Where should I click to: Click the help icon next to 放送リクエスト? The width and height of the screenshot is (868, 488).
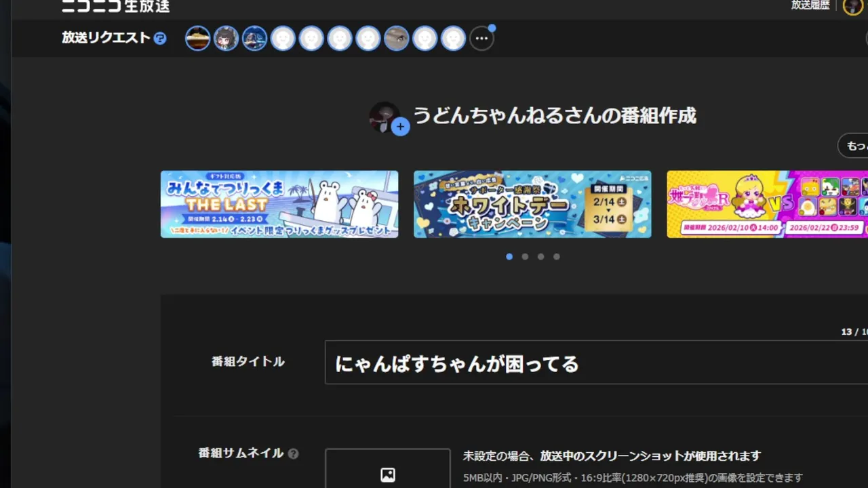pyautogui.click(x=160, y=39)
